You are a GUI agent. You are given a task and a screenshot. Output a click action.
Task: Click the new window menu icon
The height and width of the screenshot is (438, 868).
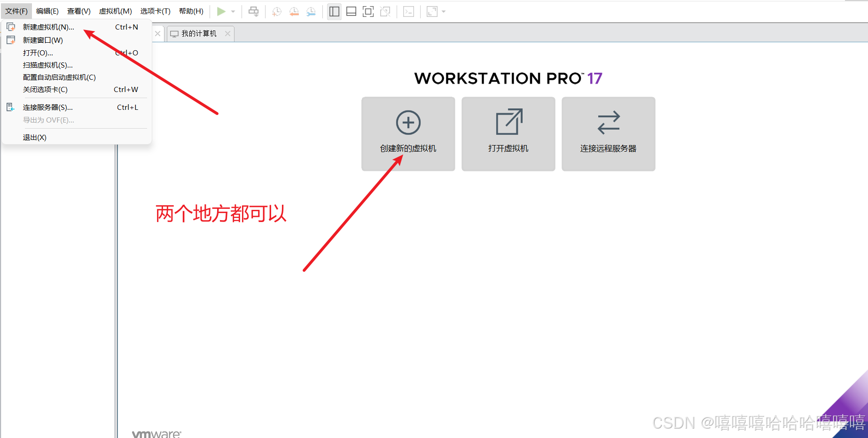[x=11, y=40]
